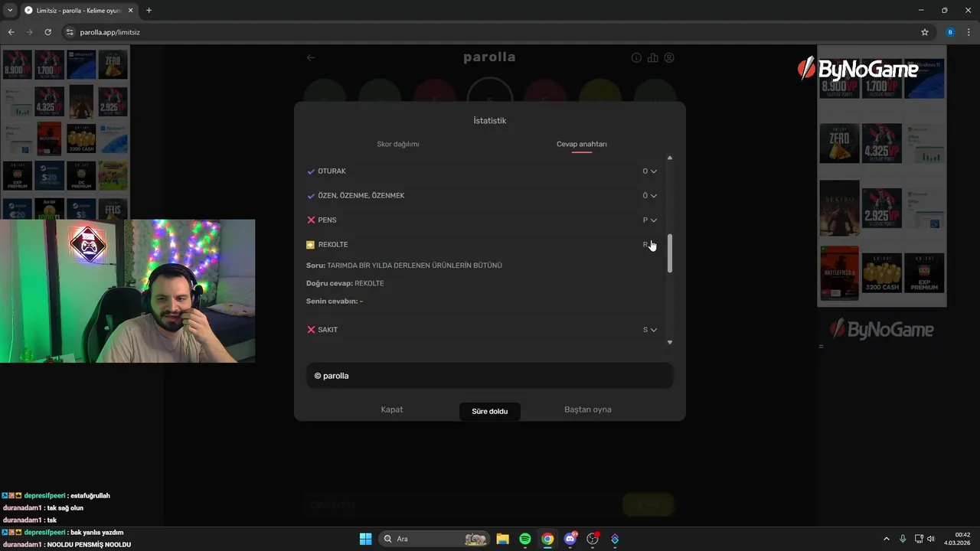Viewport: 980px width, 551px height.
Task: Click the answer list scrollbar thumb
Action: pyautogui.click(x=670, y=253)
